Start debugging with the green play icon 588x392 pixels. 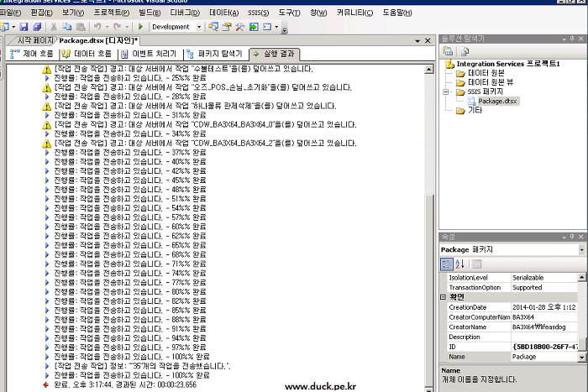coord(140,27)
